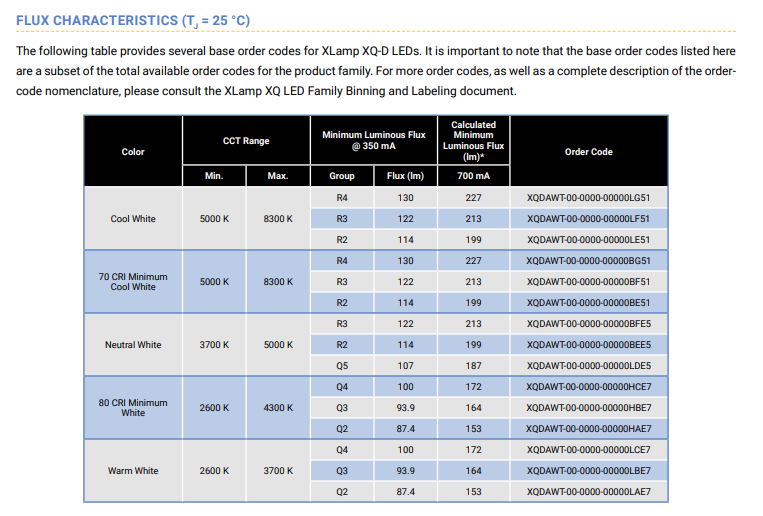Click order code XQDAWT-00-0000-00000BF51
This screenshot has width=763, height=516.
(588, 281)
